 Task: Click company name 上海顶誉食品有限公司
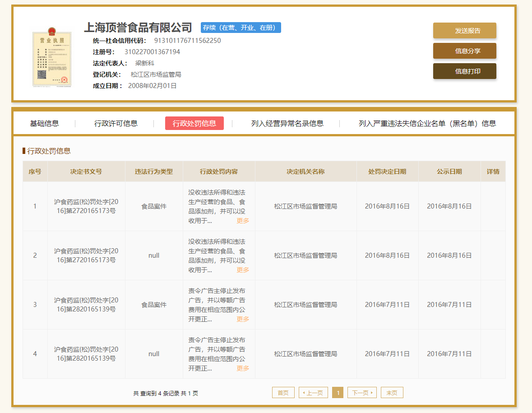tap(138, 28)
